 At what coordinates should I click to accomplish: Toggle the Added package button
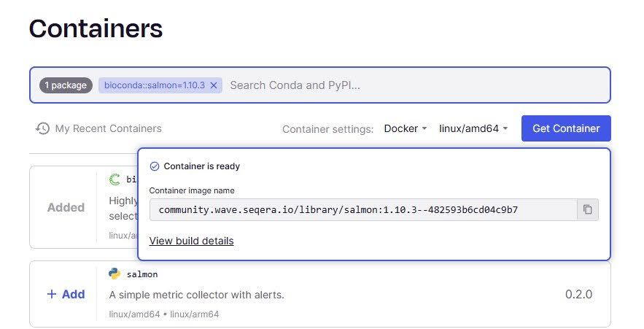pyautogui.click(x=66, y=207)
